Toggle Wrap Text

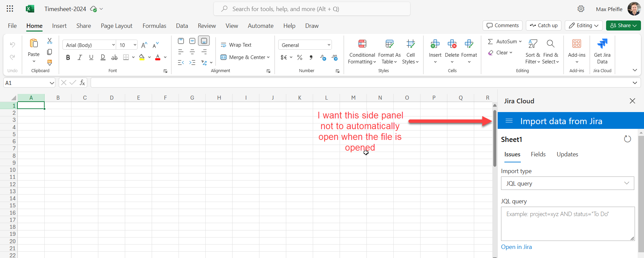pyautogui.click(x=236, y=45)
